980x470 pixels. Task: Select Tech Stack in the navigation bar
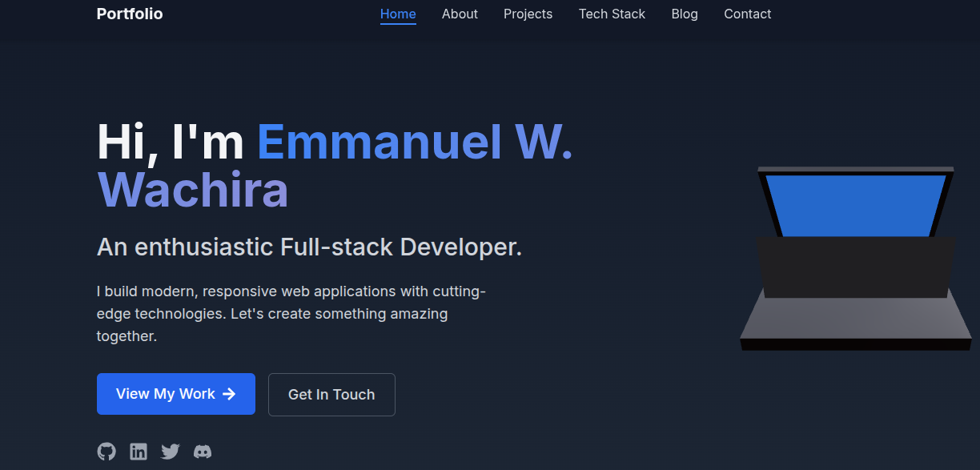(612, 14)
